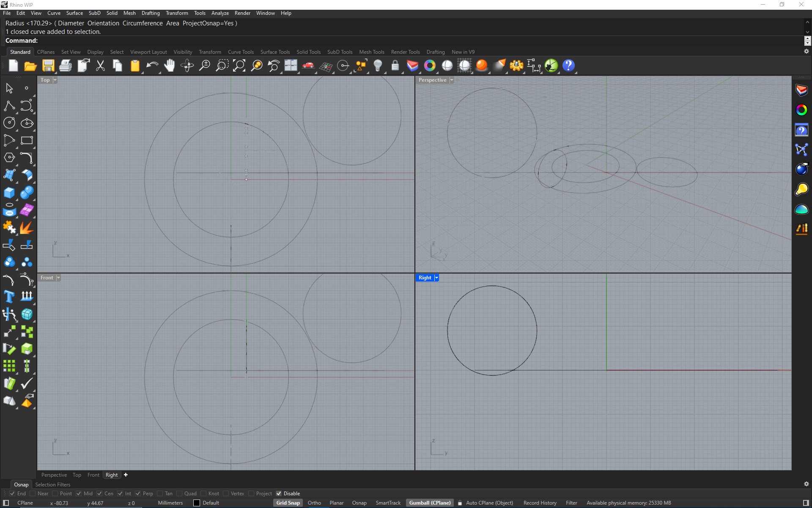Screen dimensions: 812x508
Task: Open the toolbar tabs gear options
Action: [x=806, y=51]
